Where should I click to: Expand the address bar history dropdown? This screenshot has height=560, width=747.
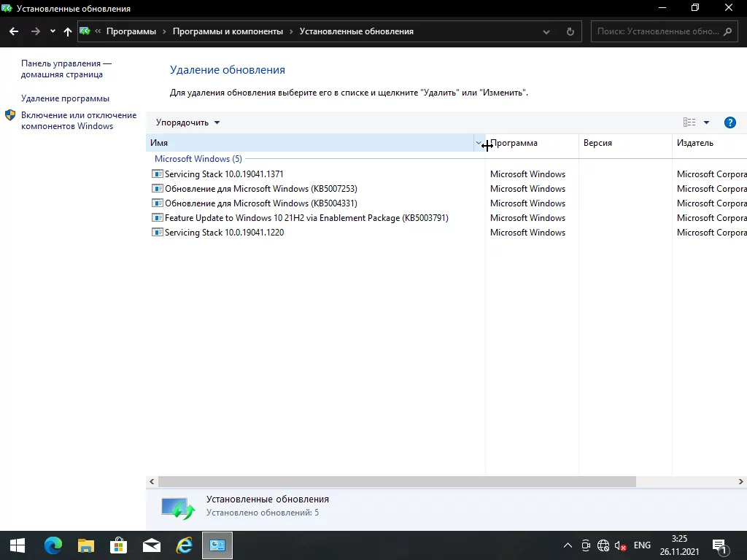click(546, 32)
